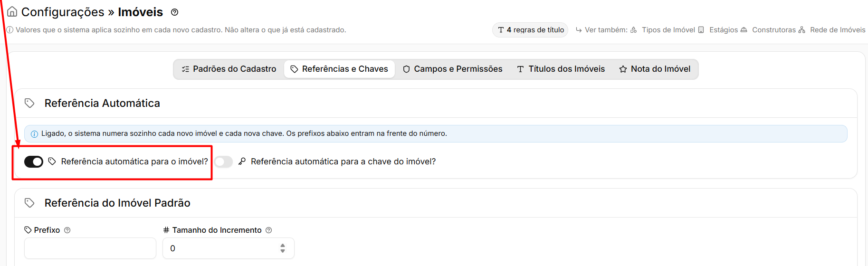Click the info icon before 'Valores que o sistema'

tap(10, 30)
